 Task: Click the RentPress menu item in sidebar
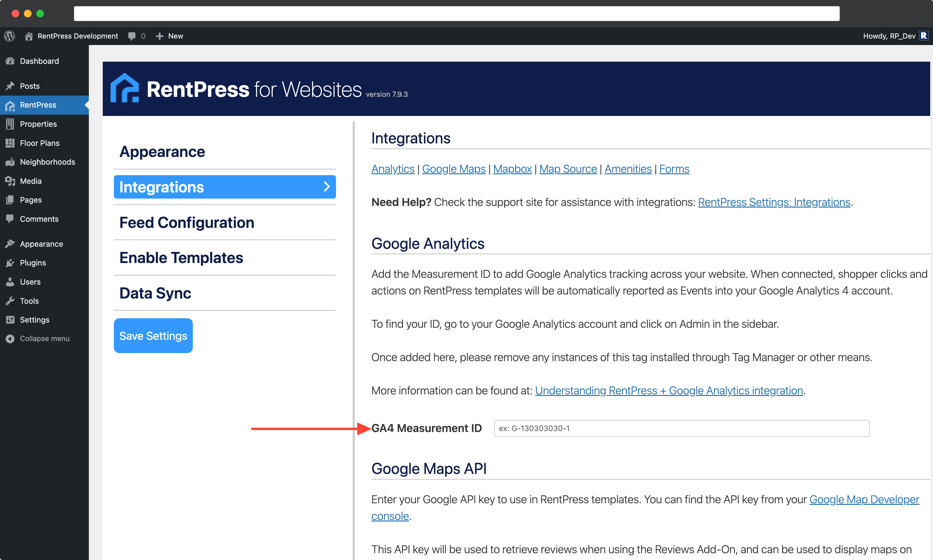(x=38, y=105)
